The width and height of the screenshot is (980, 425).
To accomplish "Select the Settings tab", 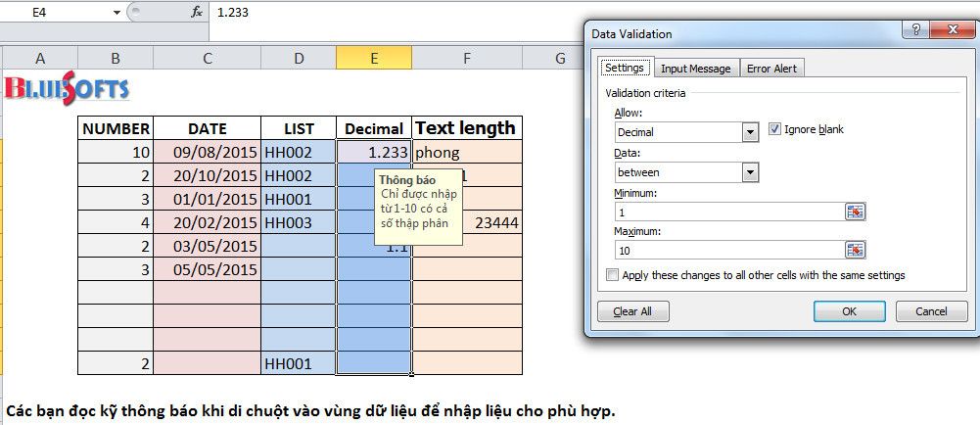I will (x=624, y=69).
